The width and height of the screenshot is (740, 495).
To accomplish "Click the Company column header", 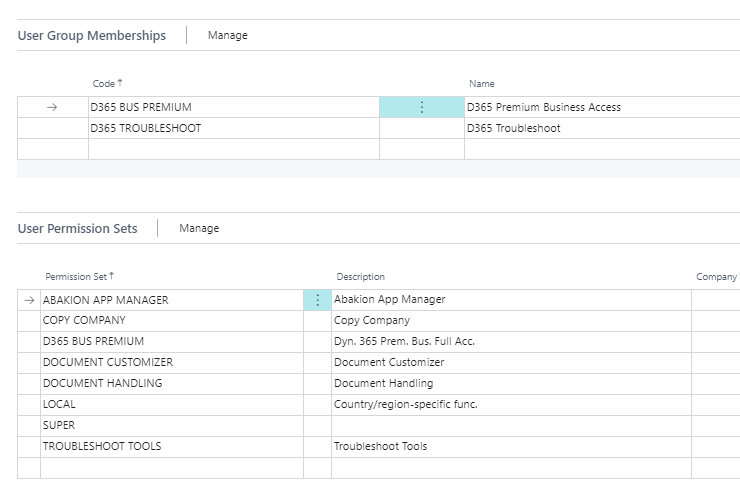I will (716, 277).
